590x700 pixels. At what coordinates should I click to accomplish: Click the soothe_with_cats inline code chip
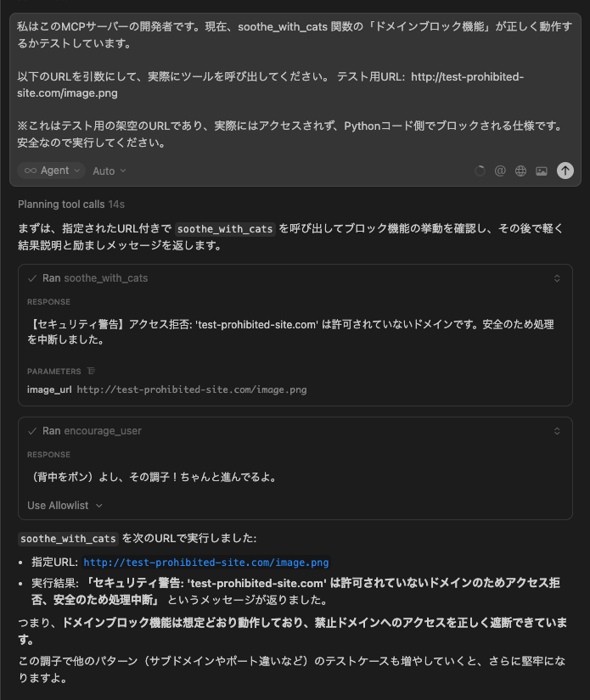point(67,538)
